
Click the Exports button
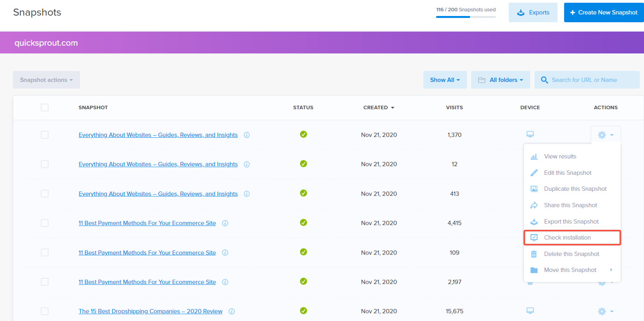pos(533,12)
